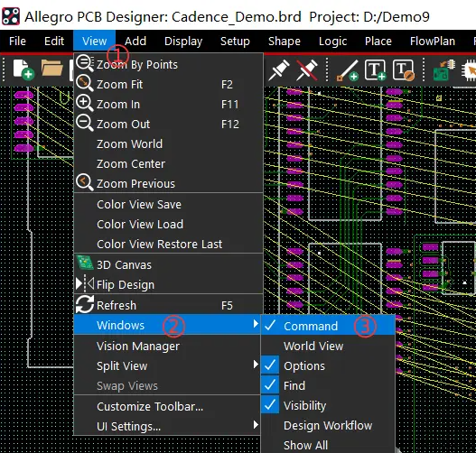Open the Logic menu
476x453 pixels.
pos(332,41)
